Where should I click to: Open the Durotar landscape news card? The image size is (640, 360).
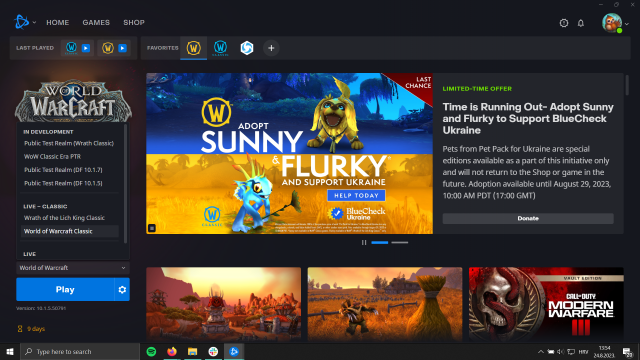click(224, 303)
